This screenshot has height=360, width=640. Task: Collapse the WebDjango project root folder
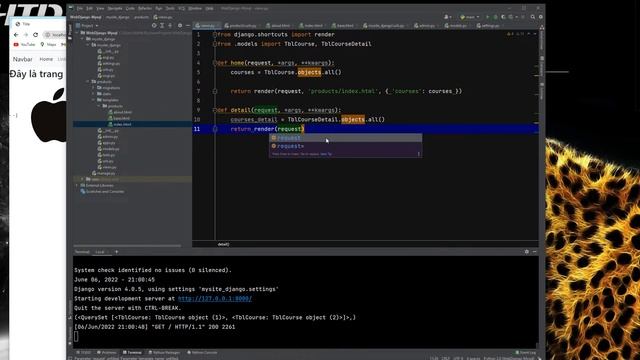[77, 33]
